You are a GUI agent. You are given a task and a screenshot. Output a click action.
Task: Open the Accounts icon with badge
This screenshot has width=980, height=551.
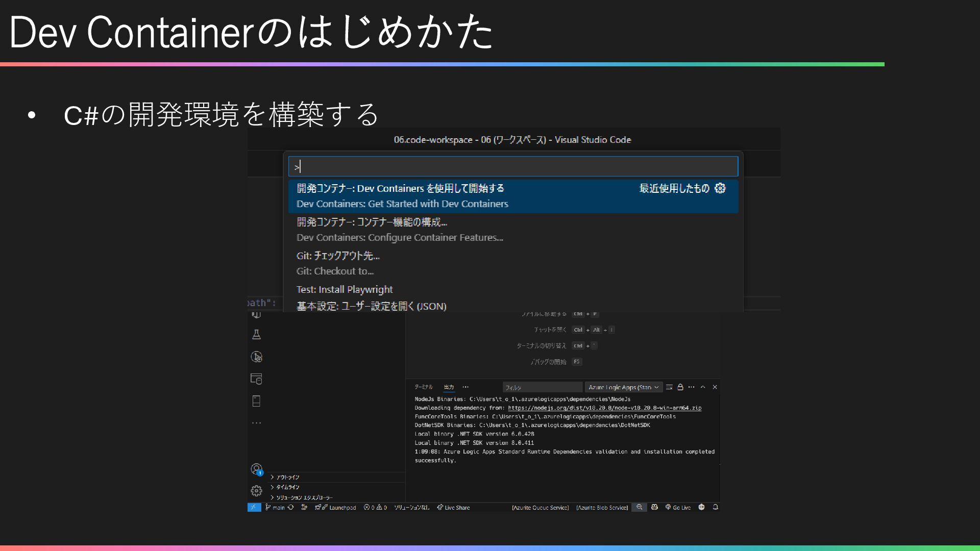pyautogui.click(x=256, y=469)
